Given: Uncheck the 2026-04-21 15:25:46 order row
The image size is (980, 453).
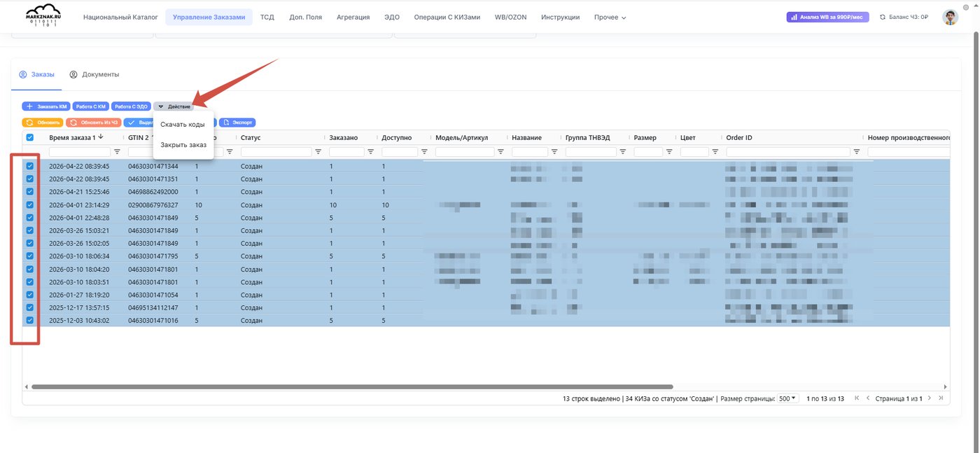Looking at the screenshot, I should 29,192.
